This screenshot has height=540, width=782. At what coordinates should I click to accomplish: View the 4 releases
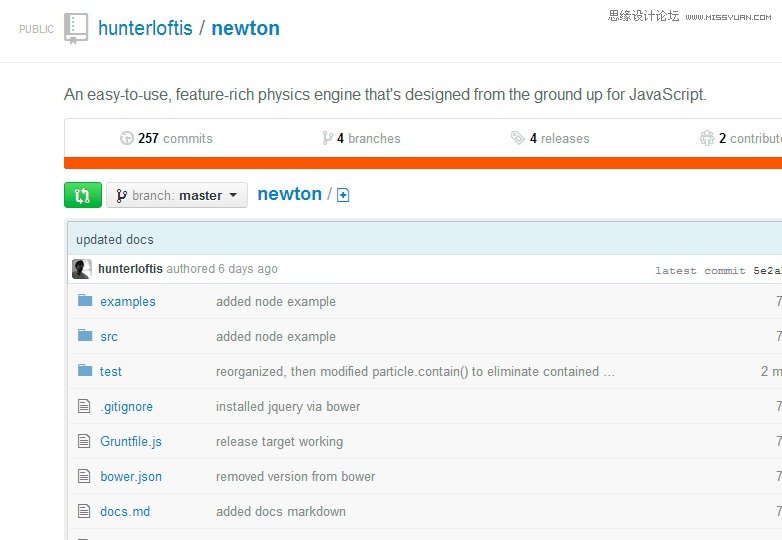pyautogui.click(x=560, y=138)
